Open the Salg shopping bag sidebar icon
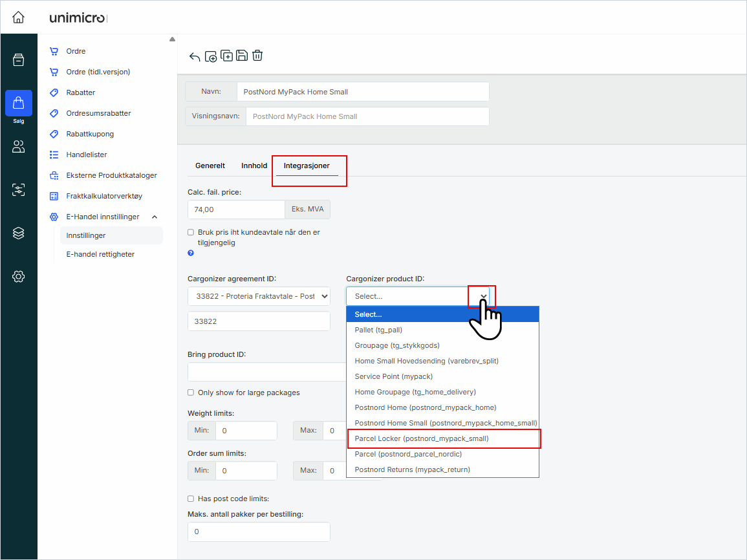Screen dimensions: 747x560 click(18, 103)
